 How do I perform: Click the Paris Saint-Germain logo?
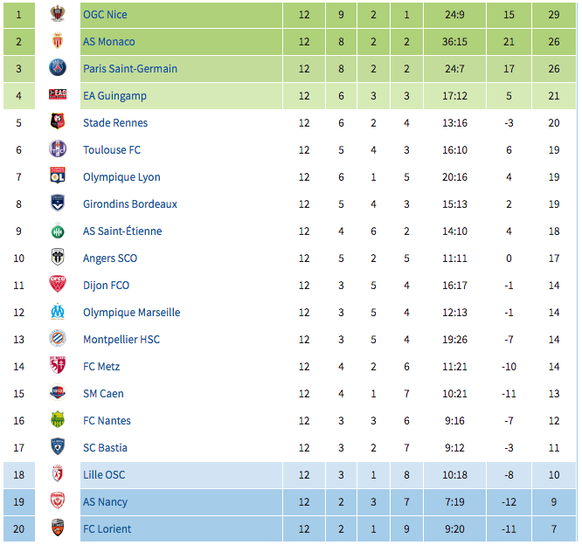point(58,68)
